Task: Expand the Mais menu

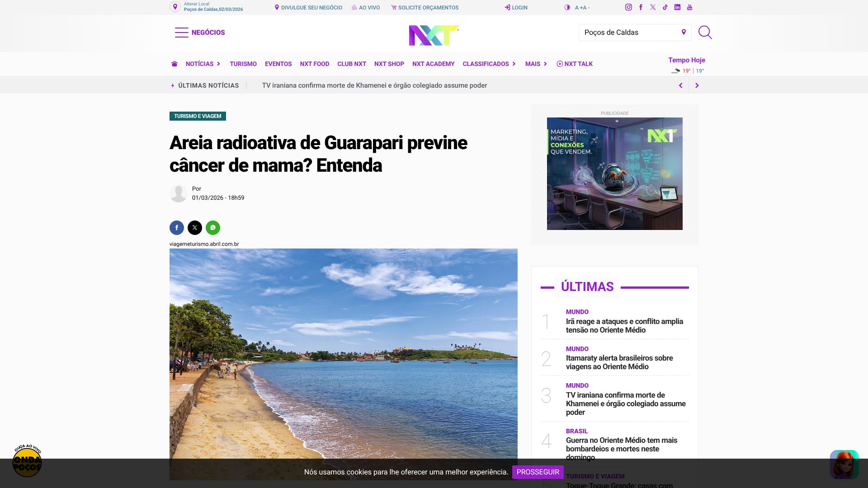Action: (536, 64)
